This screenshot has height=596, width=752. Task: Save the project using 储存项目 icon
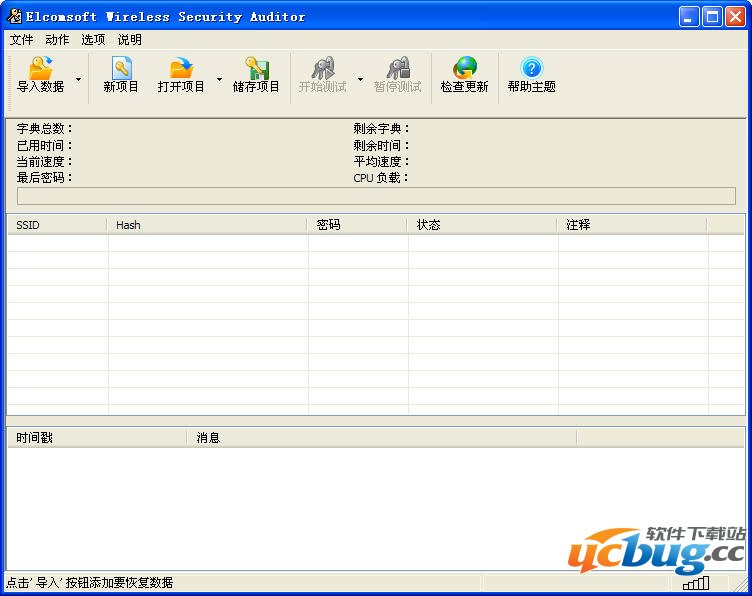coord(257,69)
